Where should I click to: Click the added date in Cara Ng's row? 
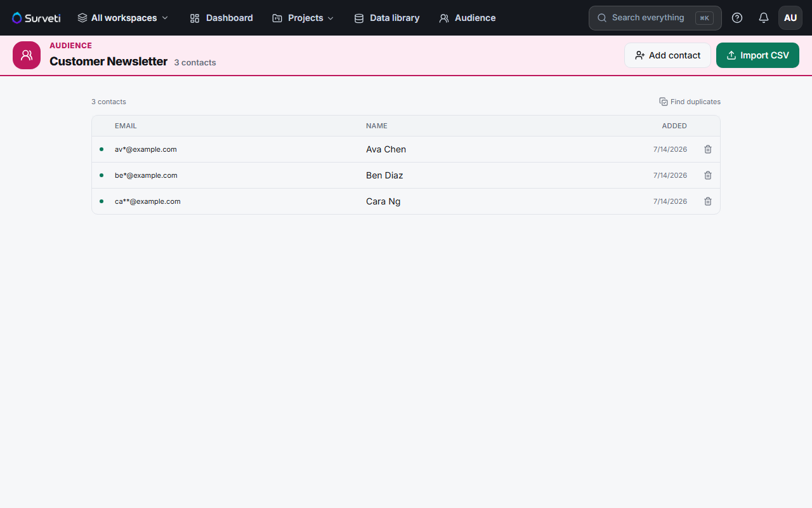tap(670, 201)
